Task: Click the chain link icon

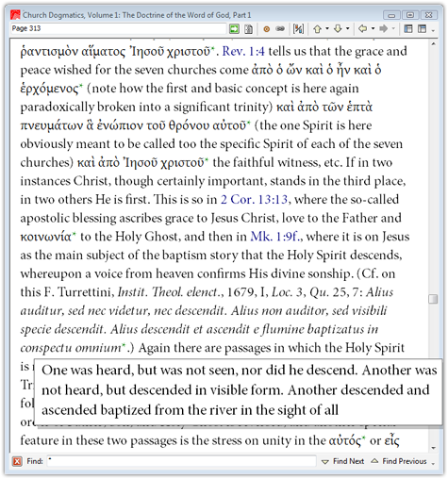Action: tap(280, 29)
